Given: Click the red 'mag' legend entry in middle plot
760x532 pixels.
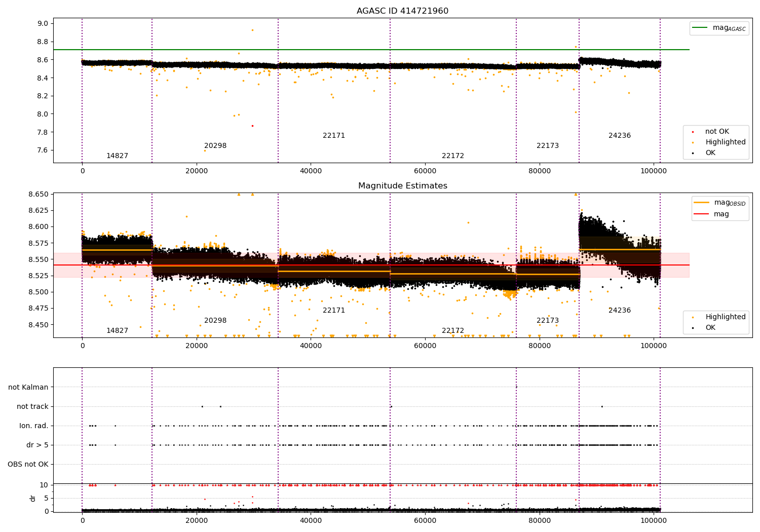Looking at the screenshot, I should 711,214.
